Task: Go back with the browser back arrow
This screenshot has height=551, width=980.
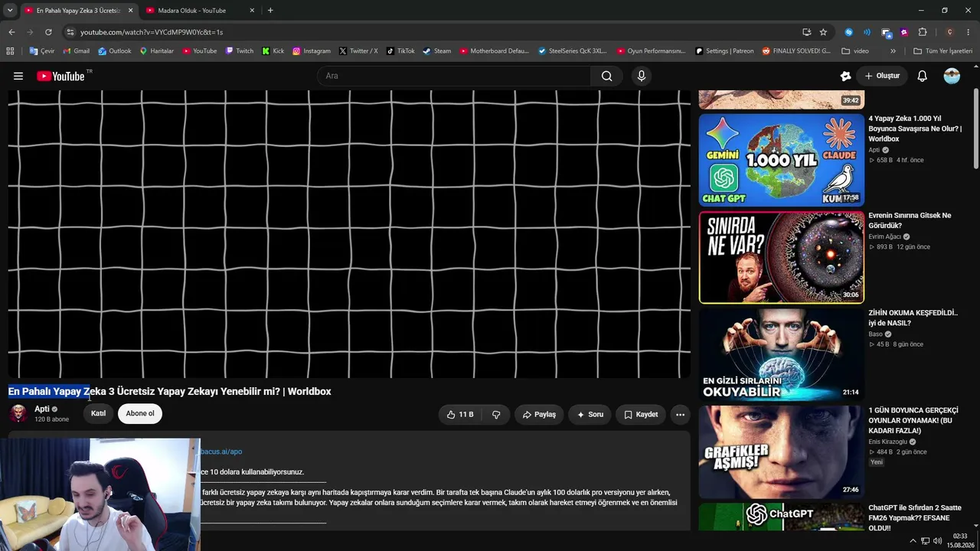Action: click(x=11, y=32)
